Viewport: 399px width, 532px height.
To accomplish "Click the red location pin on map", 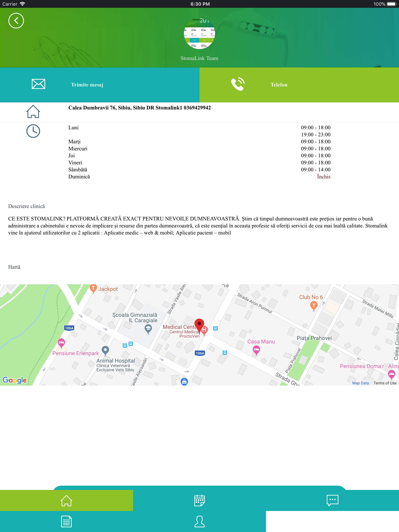I will tap(199, 325).
